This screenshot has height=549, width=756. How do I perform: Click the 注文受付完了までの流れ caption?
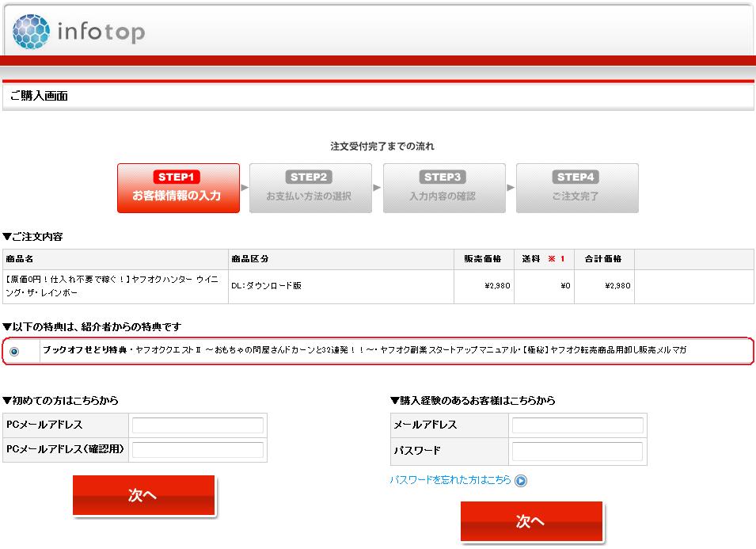[x=382, y=147]
